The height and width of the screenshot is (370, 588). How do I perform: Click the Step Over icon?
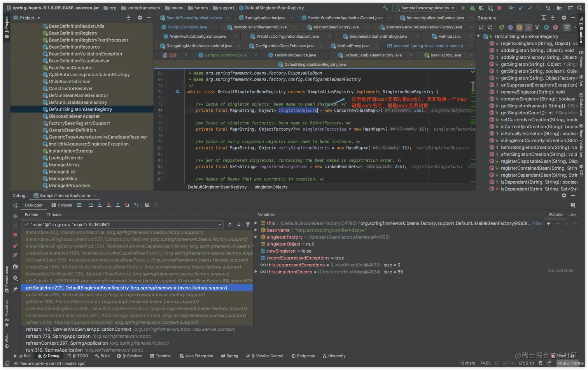click(91, 205)
